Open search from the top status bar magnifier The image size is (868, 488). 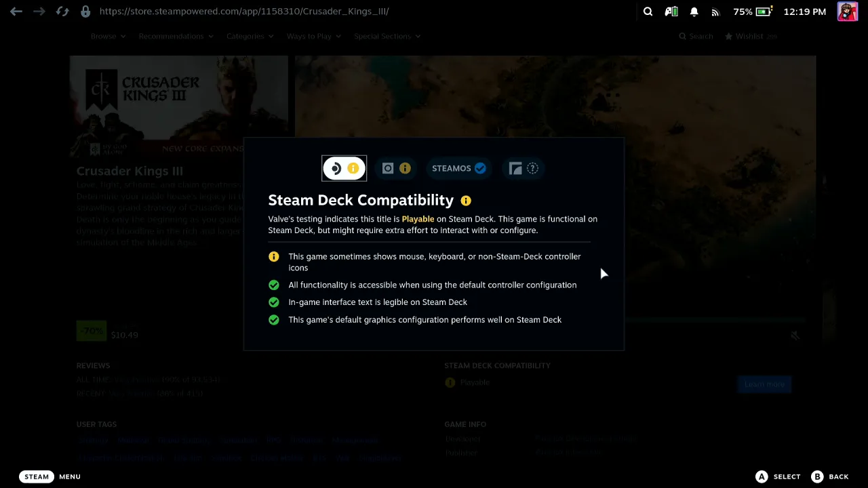click(x=648, y=12)
